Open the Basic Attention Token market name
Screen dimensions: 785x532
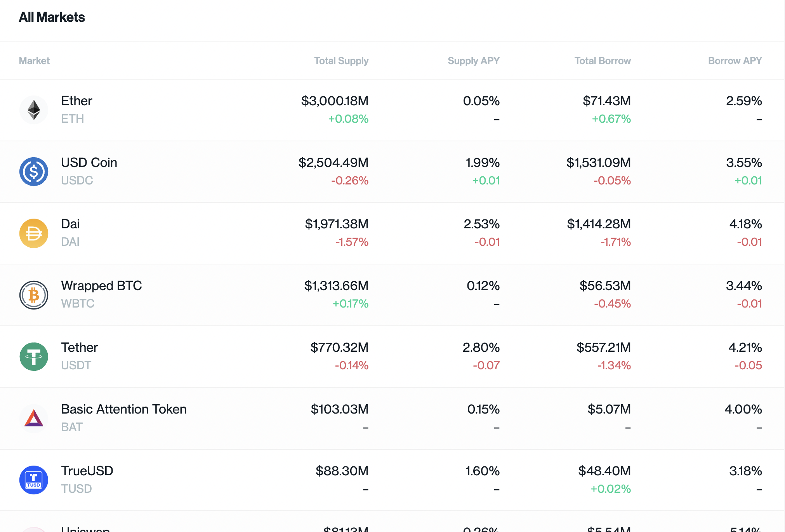tap(124, 409)
